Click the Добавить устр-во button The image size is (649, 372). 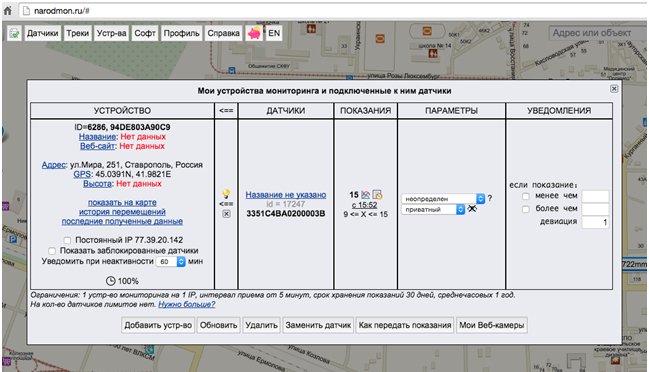[x=158, y=325]
